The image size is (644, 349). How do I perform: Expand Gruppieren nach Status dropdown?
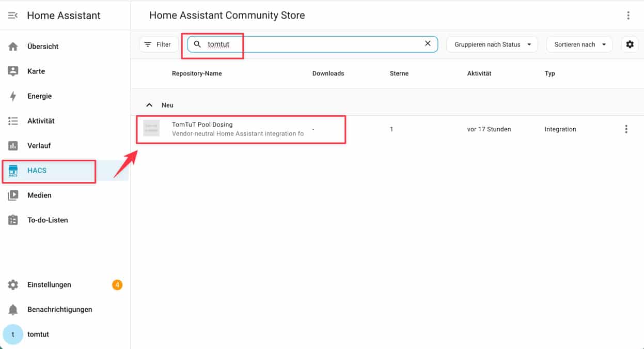(x=492, y=44)
